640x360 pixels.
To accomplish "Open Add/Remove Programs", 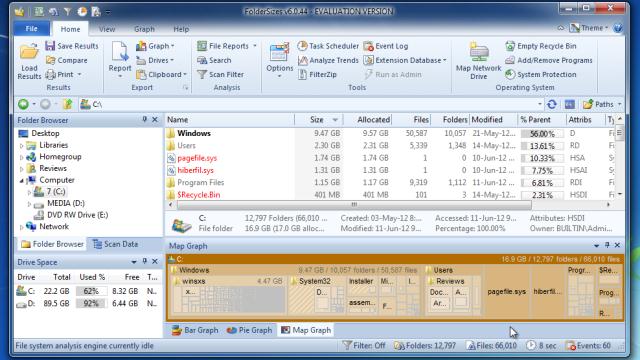I will pos(549,60).
